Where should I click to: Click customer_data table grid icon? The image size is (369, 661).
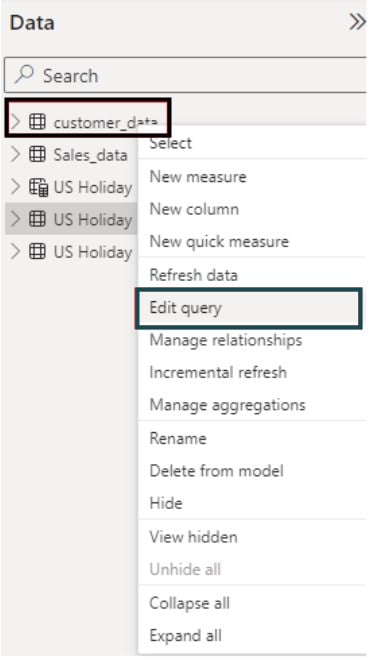(x=37, y=122)
